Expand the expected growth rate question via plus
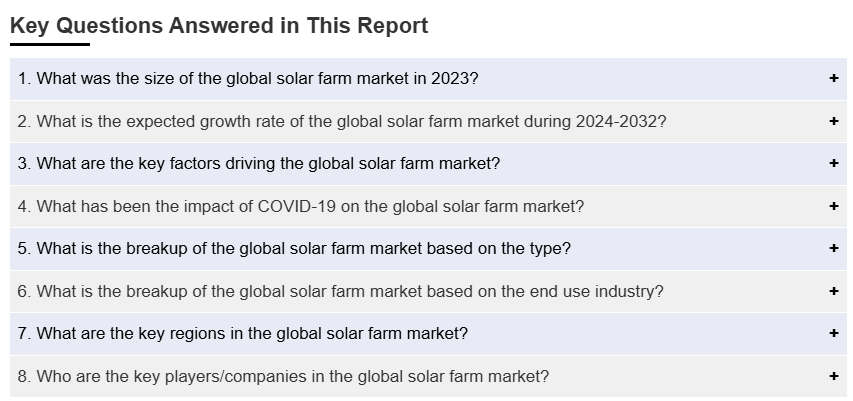 (x=834, y=122)
